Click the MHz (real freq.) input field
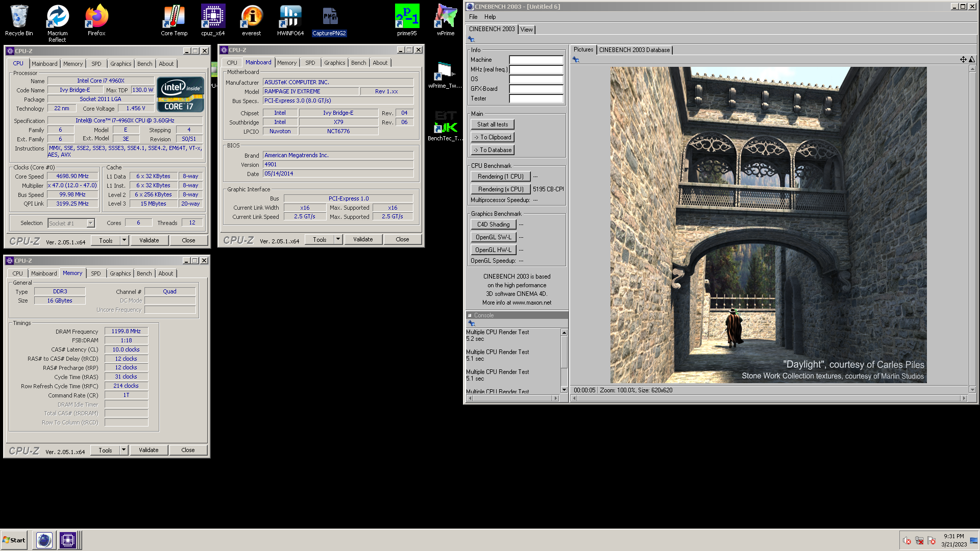 click(x=536, y=69)
